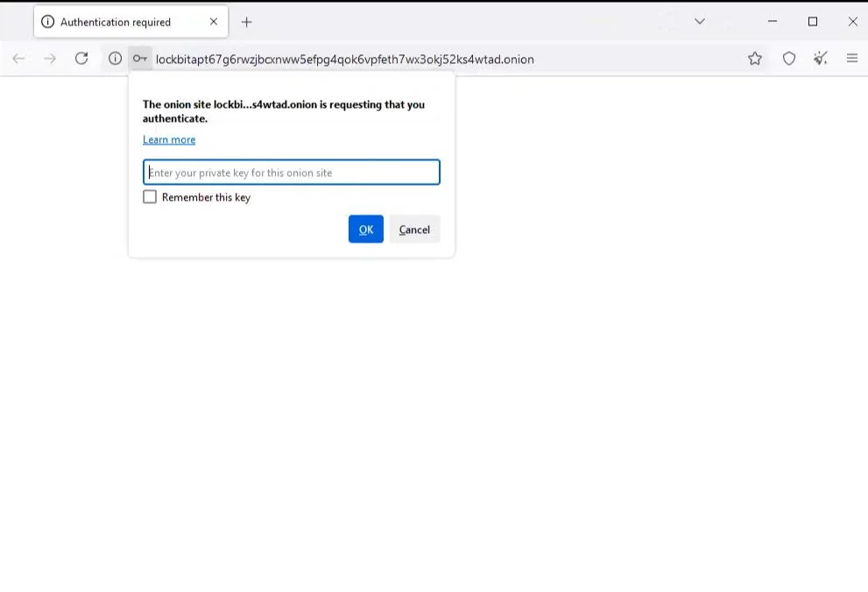Minimize the browser window
The image size is (868, 592).
773,22
